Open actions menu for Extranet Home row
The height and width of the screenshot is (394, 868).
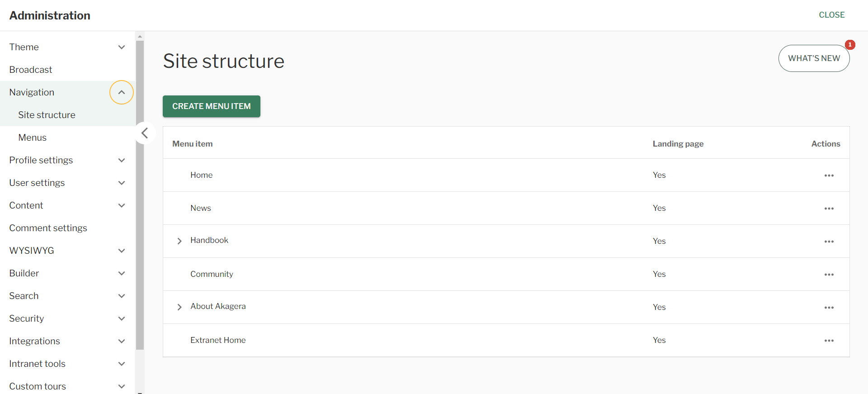tap(829, 341)
